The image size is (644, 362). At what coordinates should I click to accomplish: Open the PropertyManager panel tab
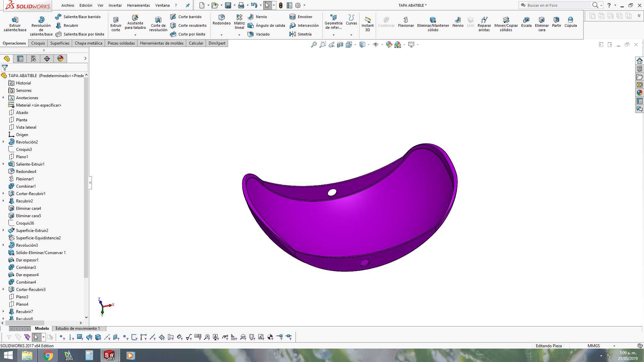[x=20, y=59]
